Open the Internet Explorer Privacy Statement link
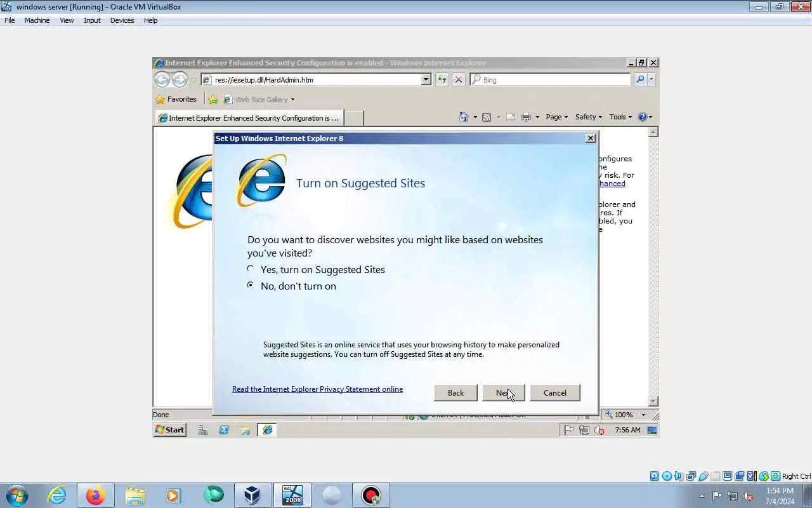The height and width of the screenshot is (508, 812). pos(317,389)
